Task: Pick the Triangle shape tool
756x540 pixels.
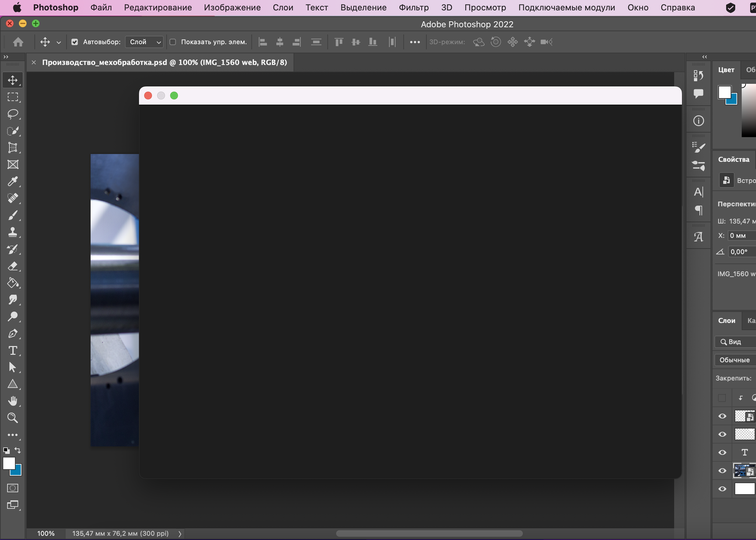Action: pyautogui.click(x=13, y=384)
